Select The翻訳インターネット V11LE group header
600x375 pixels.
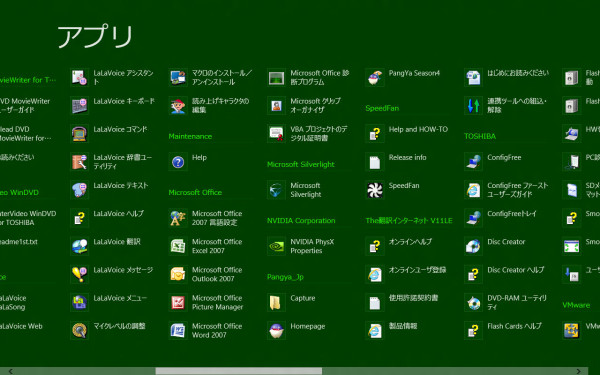coord(409,221)
